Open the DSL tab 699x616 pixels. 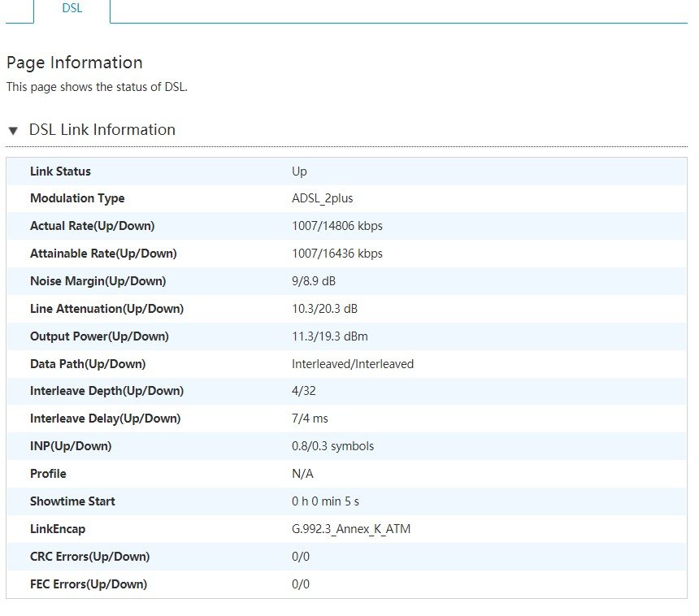pos(72,8)
